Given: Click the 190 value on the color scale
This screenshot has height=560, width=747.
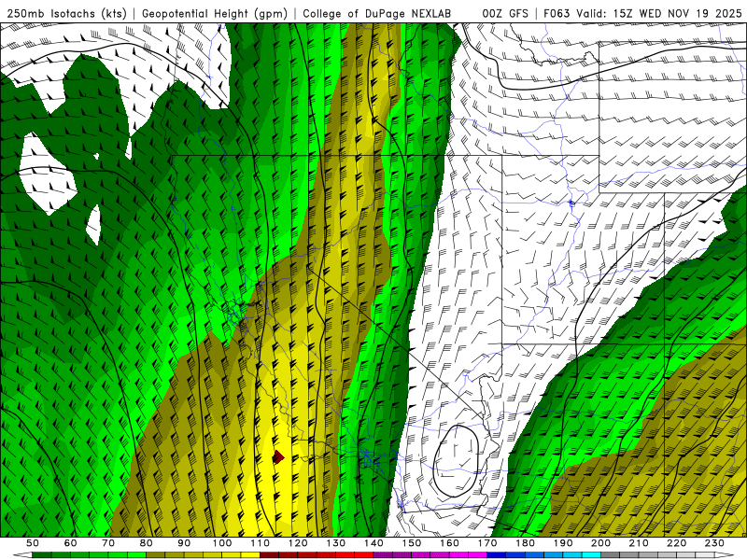Looking at the screenshot, I should coord(563,543).
